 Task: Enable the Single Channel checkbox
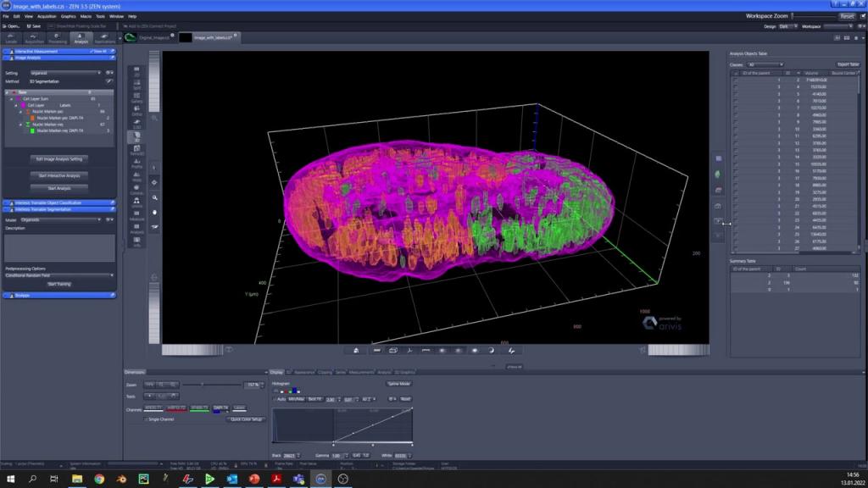(x=146, y=419)
